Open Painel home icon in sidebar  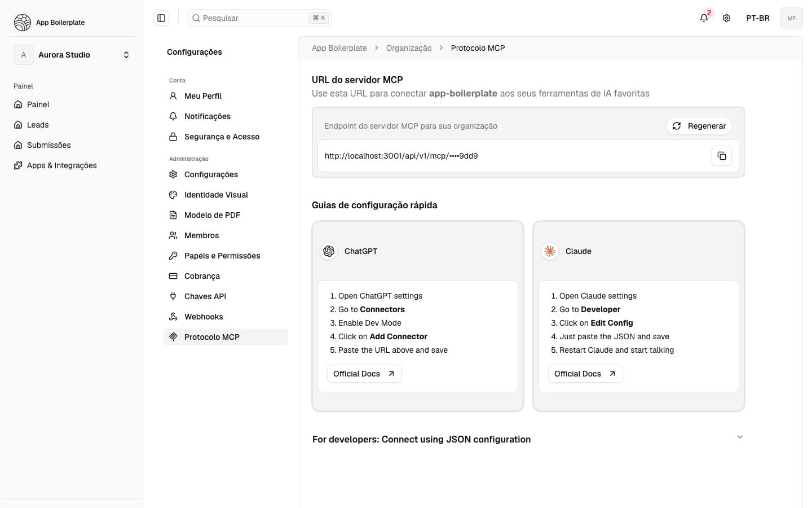point(18,104)
